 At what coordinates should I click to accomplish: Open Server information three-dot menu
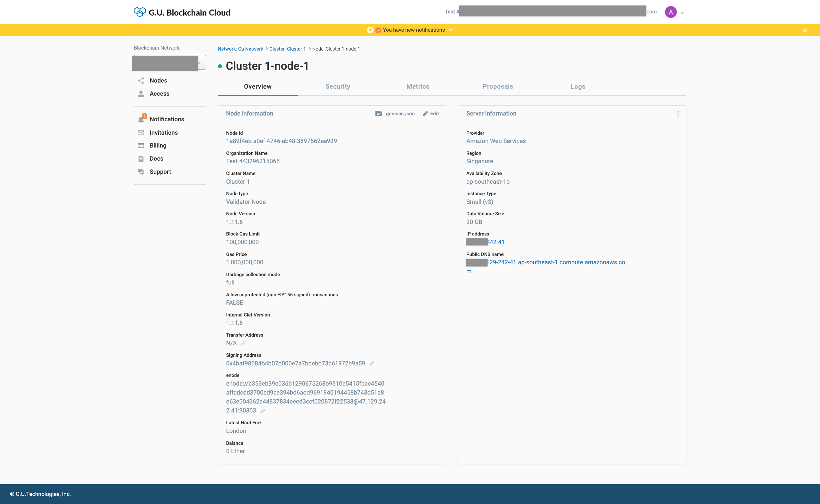tap(678, 114)
